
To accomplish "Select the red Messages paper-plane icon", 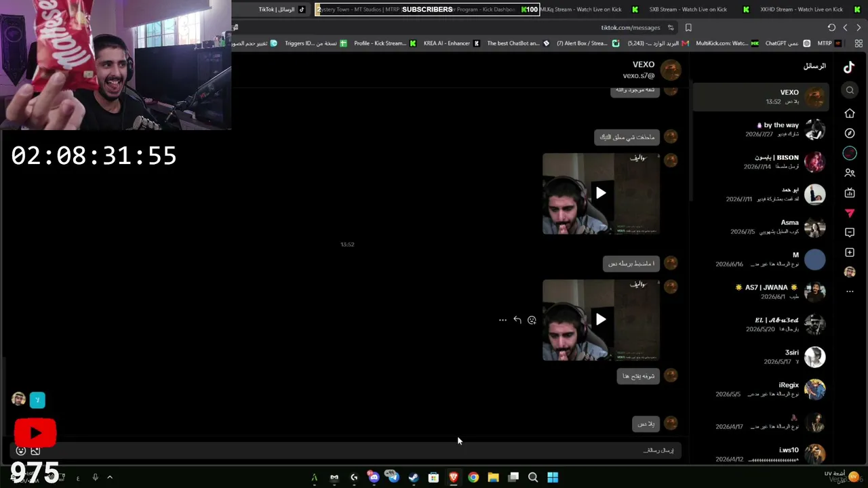I will [x=850, y=213].
